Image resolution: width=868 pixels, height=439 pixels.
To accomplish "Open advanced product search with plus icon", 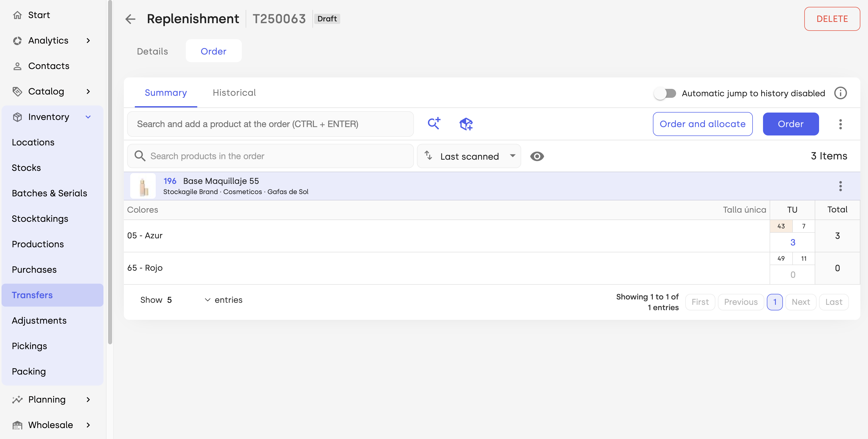I will click(x=434, y=124).
